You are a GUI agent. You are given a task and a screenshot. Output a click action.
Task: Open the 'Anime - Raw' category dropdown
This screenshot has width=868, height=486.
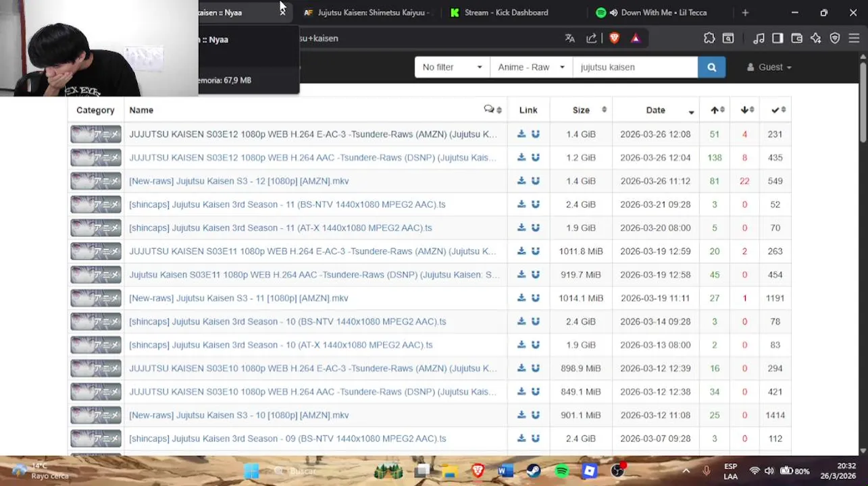click(x=531, y=67)
